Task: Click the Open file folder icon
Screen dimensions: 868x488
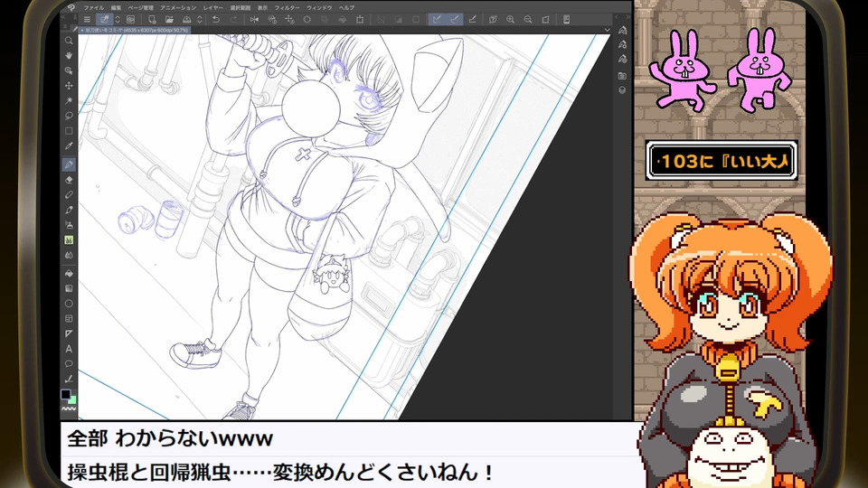Action: coord(169,19)
